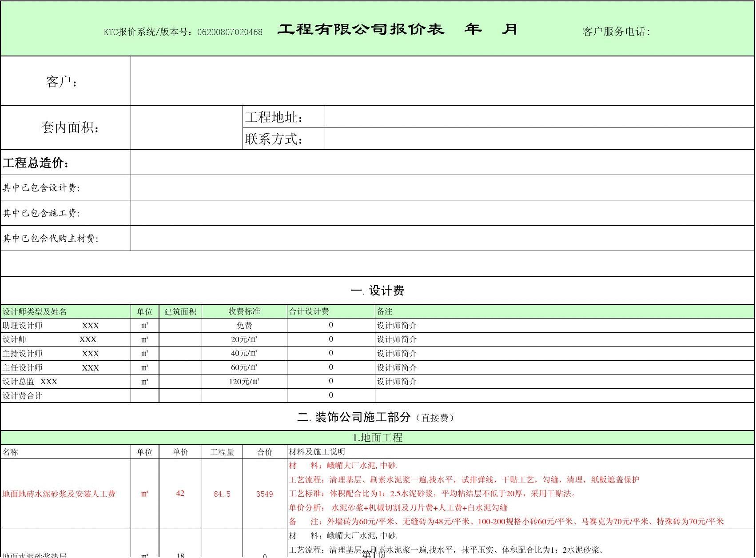Click the 合计设计费 column header

(x=331, y=311)
